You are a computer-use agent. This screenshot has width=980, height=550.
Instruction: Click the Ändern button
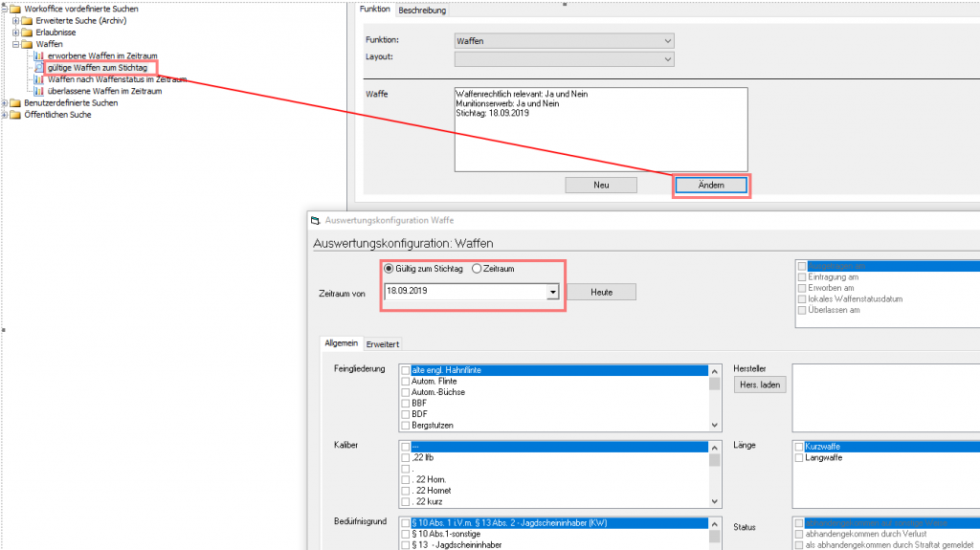point(710,186)
